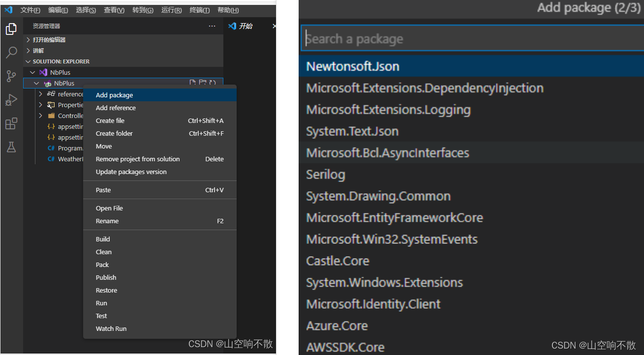Select Run in context menu

point(160,303)
